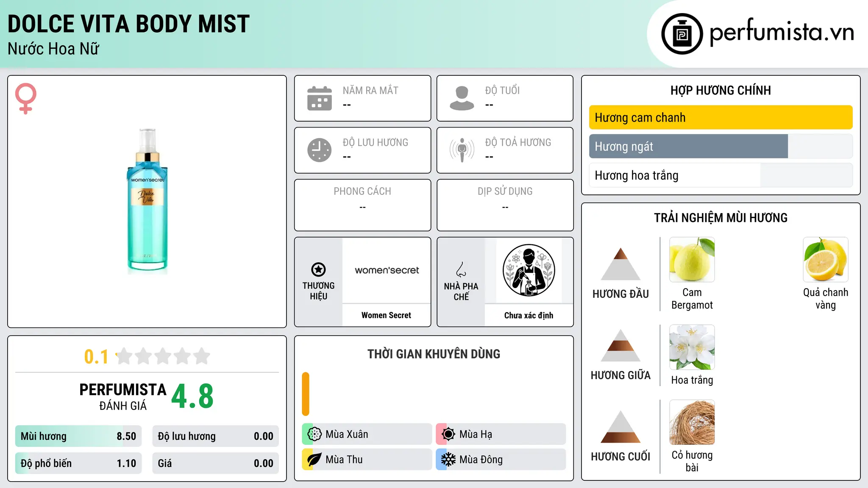
Task: Click the Chưa xác định perfumer label
Action: point(529,315)
